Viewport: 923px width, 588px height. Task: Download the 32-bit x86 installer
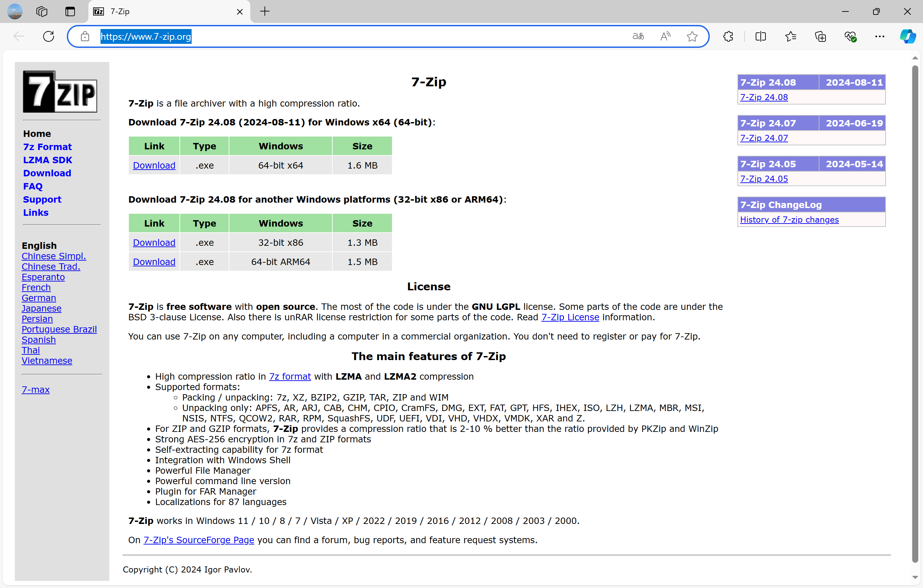tap(154, 242)
